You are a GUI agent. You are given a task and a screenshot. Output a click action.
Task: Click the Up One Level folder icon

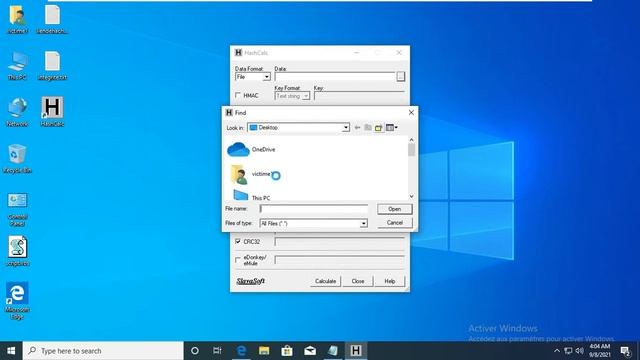click(368, 128)
